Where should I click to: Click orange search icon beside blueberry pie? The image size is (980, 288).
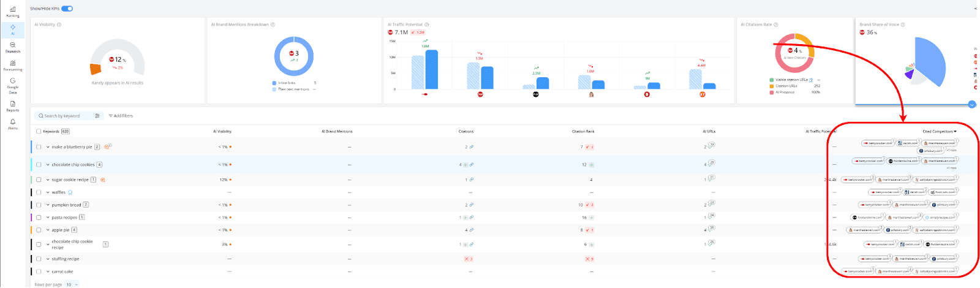(x=107, y=147)
